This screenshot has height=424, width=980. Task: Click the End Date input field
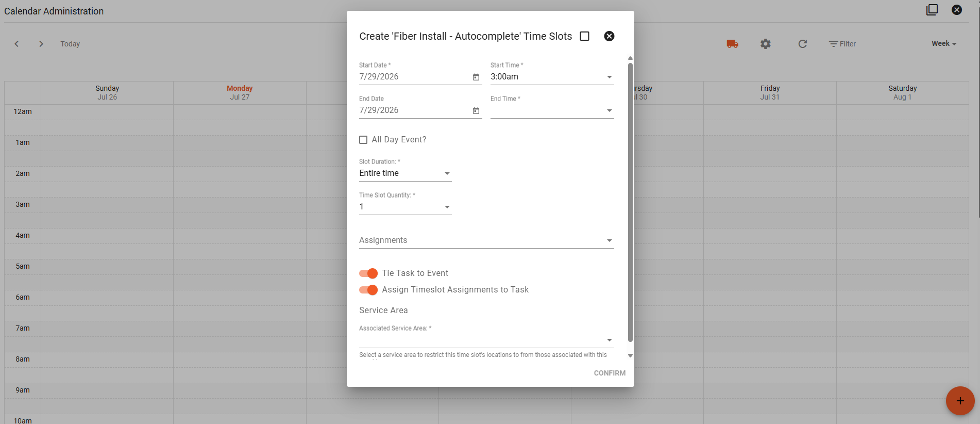pos(414,110)
